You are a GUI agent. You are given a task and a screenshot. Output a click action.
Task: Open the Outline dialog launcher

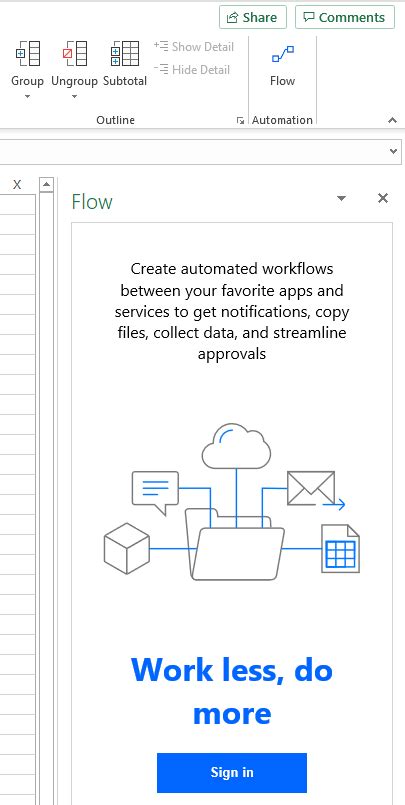240,120
